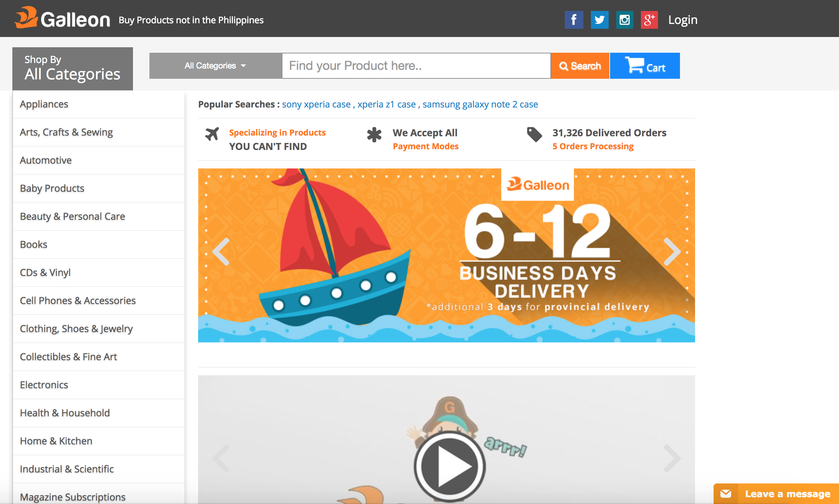Image resolution: width=839 pixels, height=504 pixels.
Task: Open the Appliances category
Action: [99, 104]
